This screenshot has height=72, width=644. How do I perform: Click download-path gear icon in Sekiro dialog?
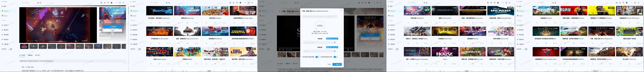point(335,42)
